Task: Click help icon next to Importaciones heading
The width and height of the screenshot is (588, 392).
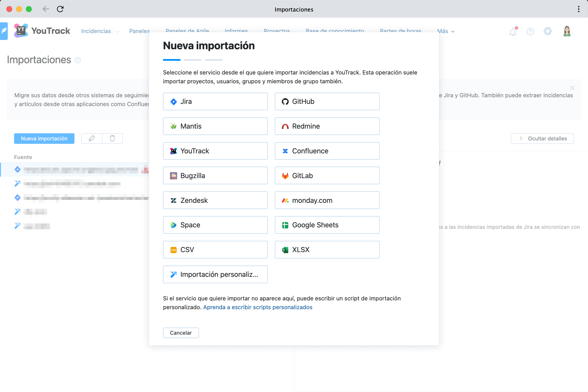Action: pyautogui.click(x=78, y=60)
